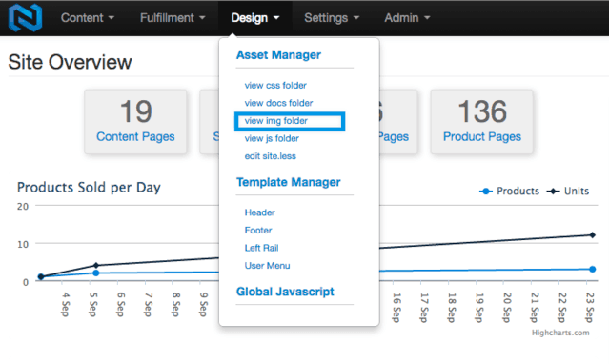Expand the Fulfillment dropdown menu
Viewport: 609px width, 364px height.
tap(173, 18)
